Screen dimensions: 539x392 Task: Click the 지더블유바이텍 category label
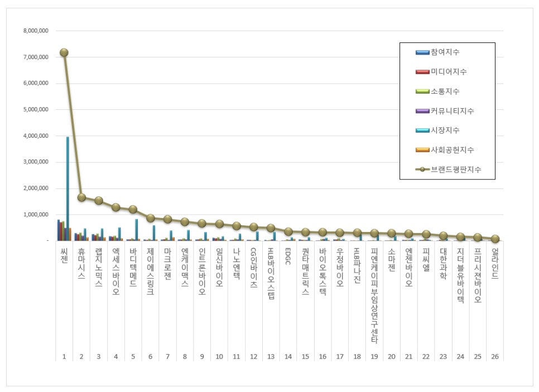click(460, 275)
